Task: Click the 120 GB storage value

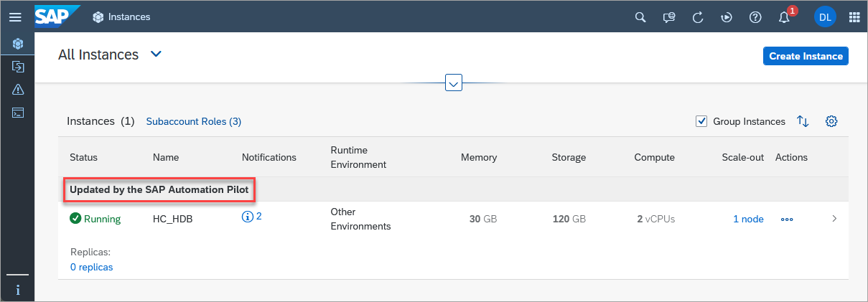Action: pos(569,219)
